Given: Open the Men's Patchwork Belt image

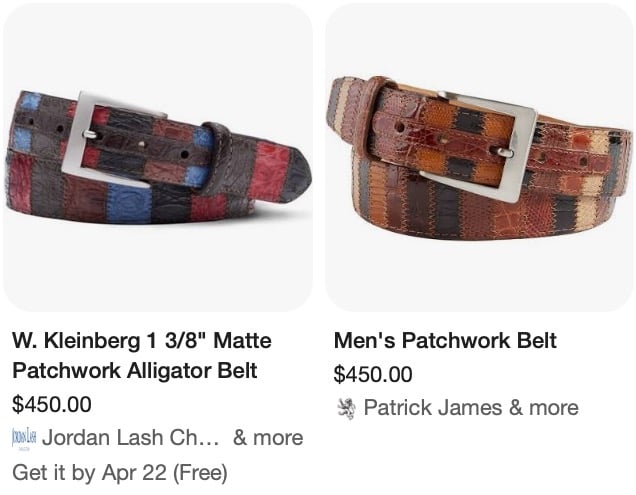Looking at the screenshot, I should tap(480, 157).
